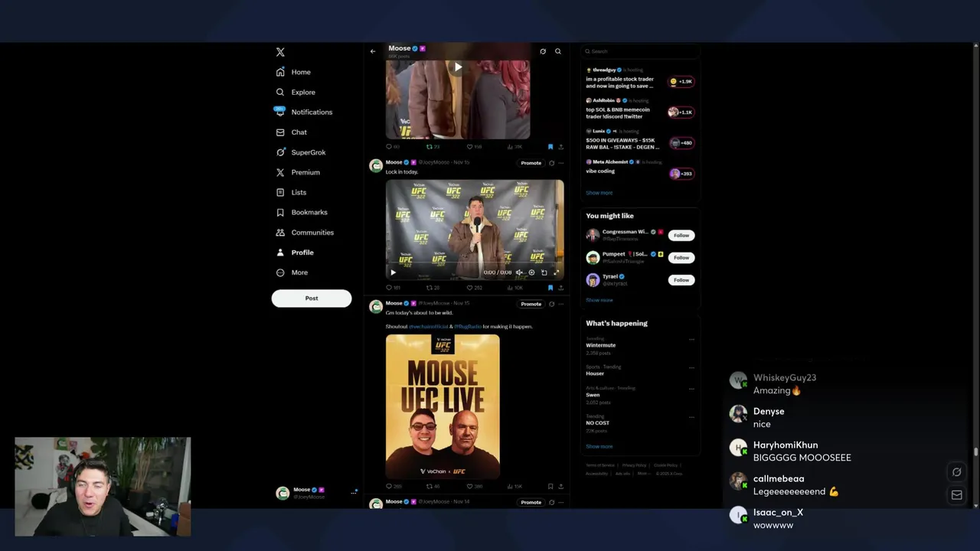Click the Lists icon in sidebar
The height and width of the screenshot is (551, 980).
[x=280, y=192]
